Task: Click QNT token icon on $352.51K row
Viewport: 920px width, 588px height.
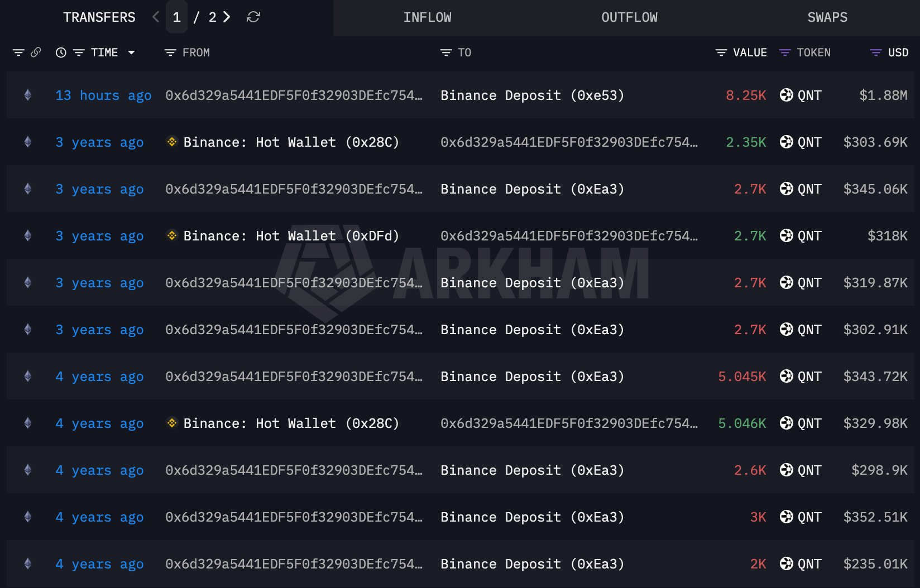Action: [x=787, y=517]
